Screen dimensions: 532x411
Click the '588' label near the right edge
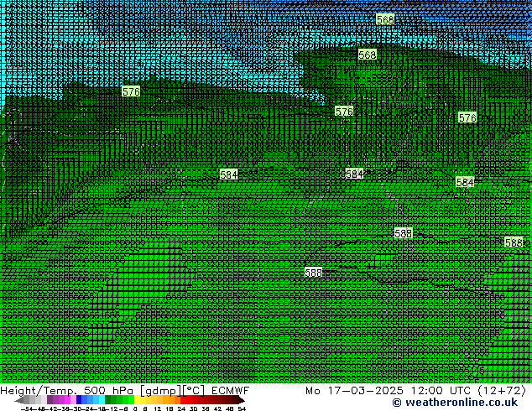(514, 242)
